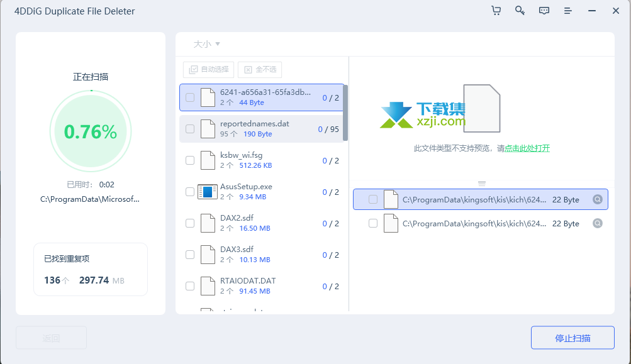Check the reportednames.dat group checkbox
The image size is (631, 364).
pos(190,129)
